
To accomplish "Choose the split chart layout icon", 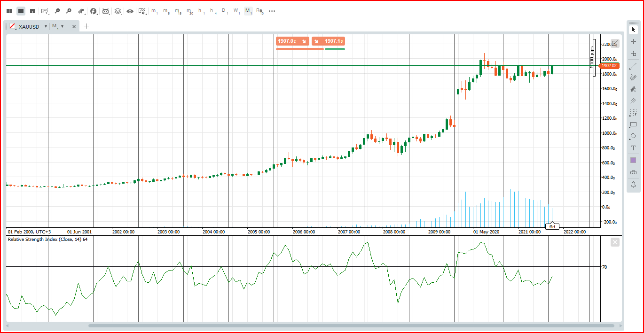I will click(x=32, y=11).
